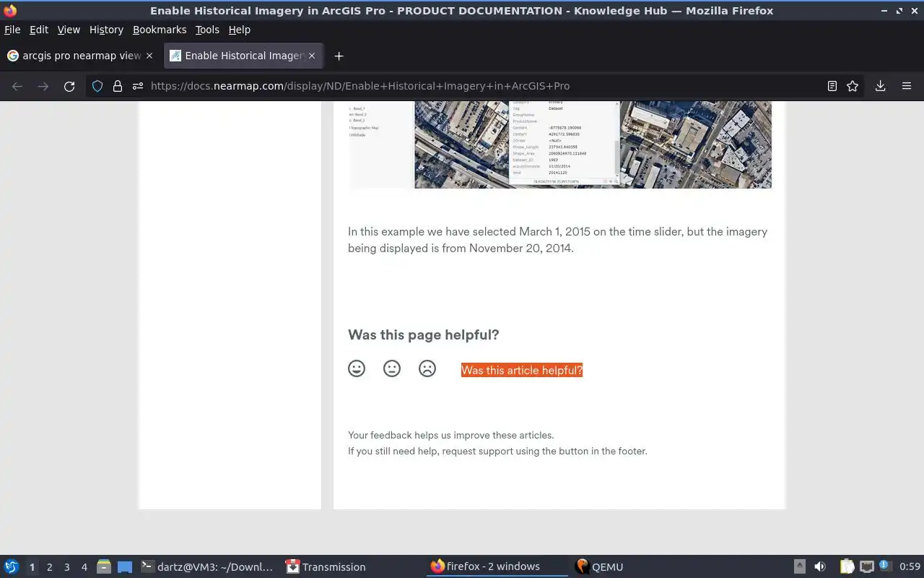This screenshot has width=924, height=578.
Task: Switch to workspace 1
Action: (32, 567)
